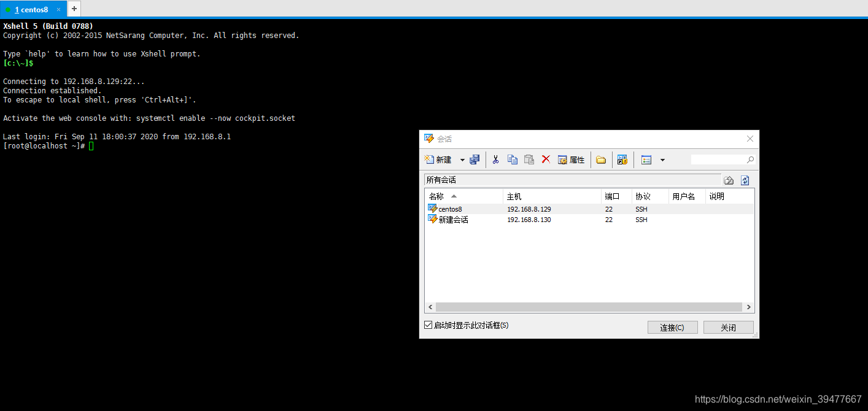This screenshot has height=411, width=868.
Task: Click the session list horizontal scrollbar
Action: point(589,307)
